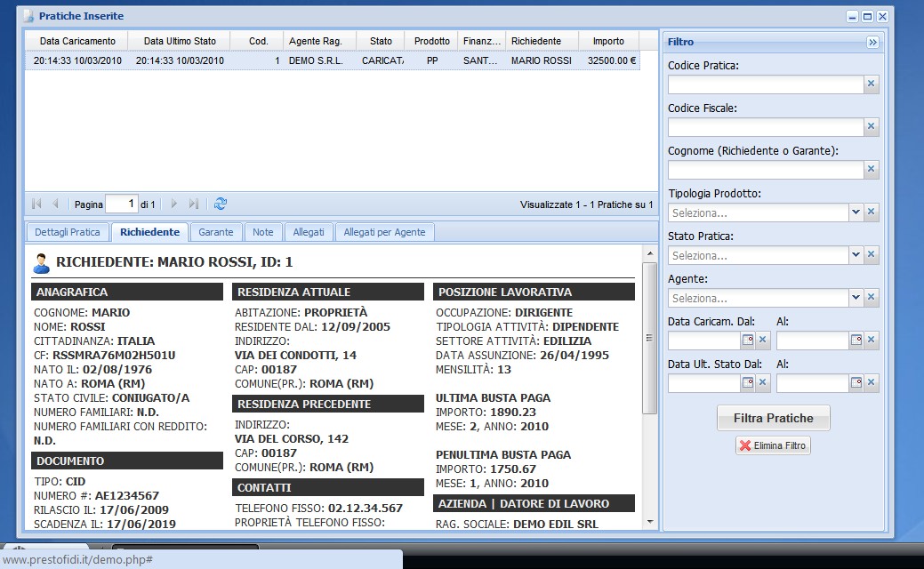The image size is (924, 569).
Task: Jump to the last page of results
Action: [x=194, y=204]
